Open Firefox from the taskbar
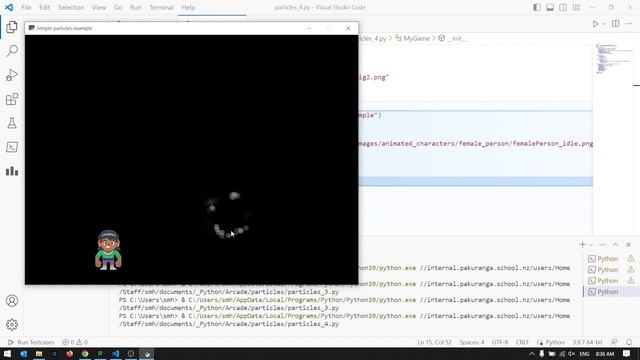640x360 pixels. click(x=69, y=354)
